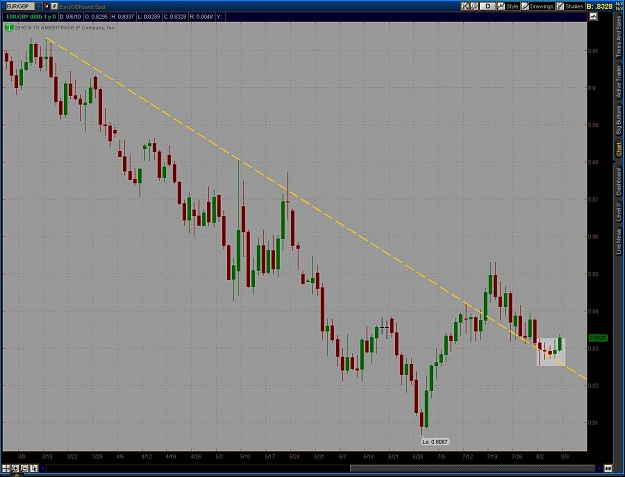Screen dimensions: 625x477
Task: Click the horizontal time scrollbar thumb
Action: 472,468
